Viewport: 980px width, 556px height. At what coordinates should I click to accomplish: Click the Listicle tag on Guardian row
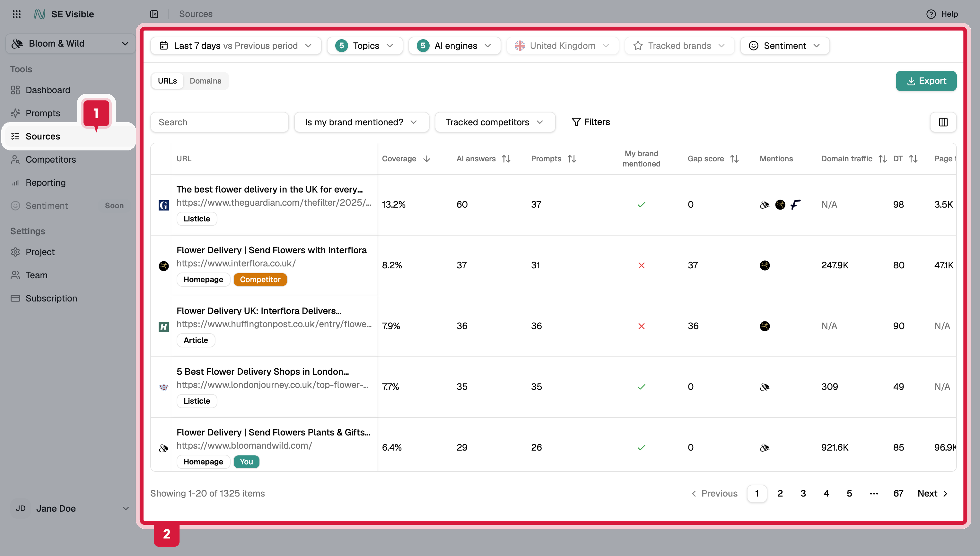pos(197,219)
